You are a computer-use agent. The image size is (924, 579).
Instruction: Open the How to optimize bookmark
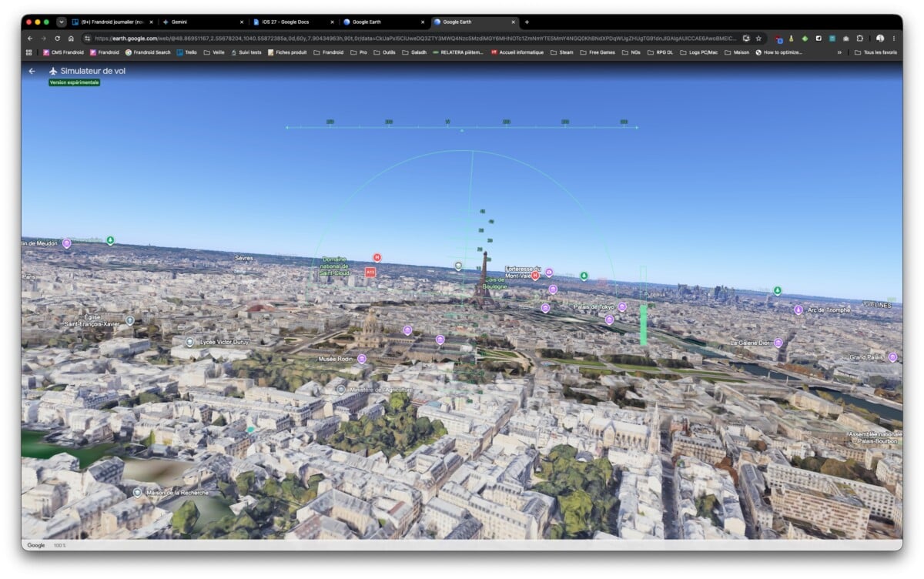click(779, 52)
